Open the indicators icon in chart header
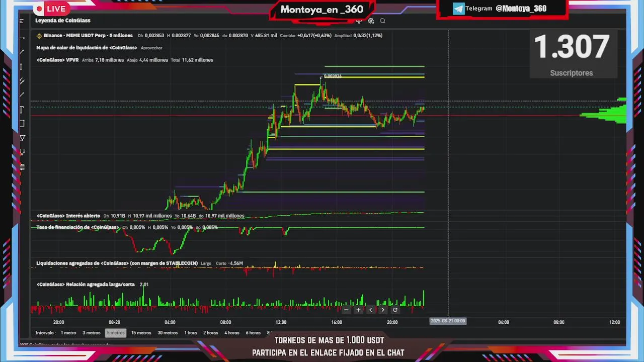 (359, 21)
